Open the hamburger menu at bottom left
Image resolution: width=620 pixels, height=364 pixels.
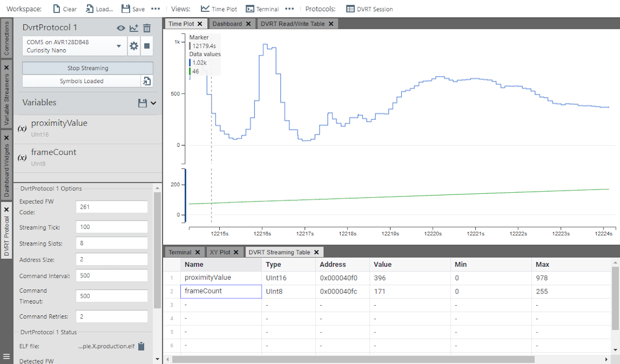(6, 357)
